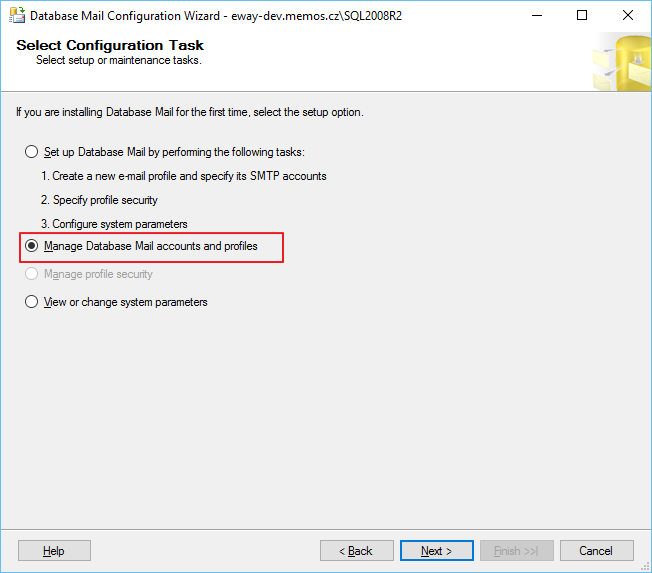The width and height of the screenshot is (652, 573).
Task: Click the yellow database mail header graphic
Action: point(622,62)
